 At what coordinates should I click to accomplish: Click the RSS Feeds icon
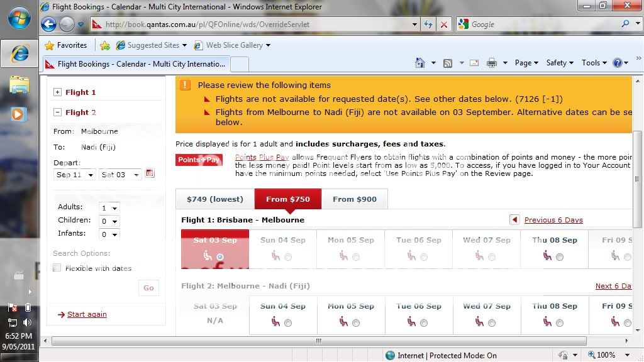pos(448,63)
